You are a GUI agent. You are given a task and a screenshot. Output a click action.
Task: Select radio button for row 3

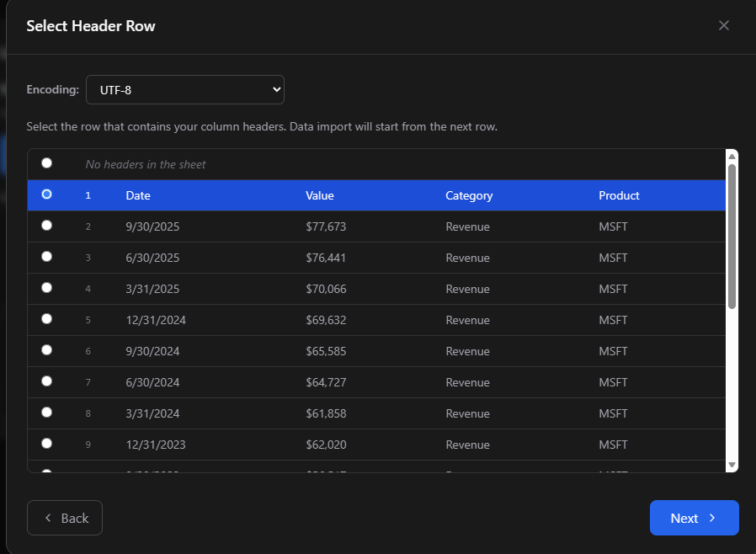pyautogui.click(x=46, y=257)
